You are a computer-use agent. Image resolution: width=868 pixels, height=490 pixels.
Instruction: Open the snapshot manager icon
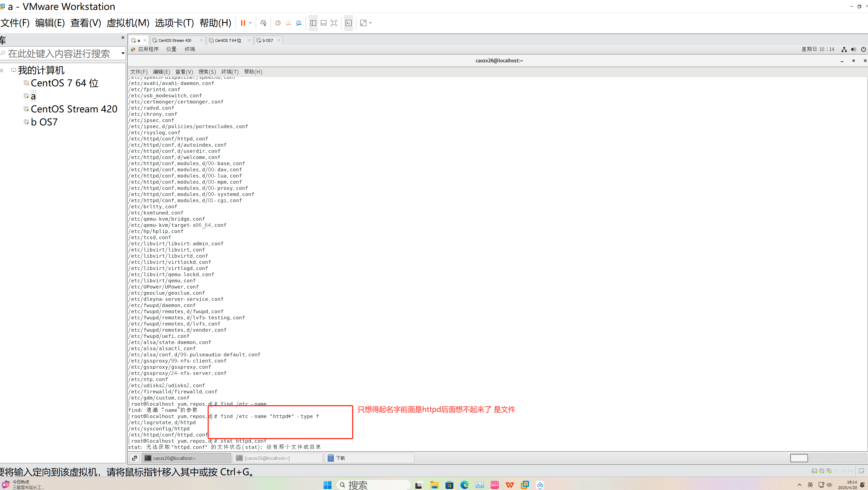coord(299,23)
